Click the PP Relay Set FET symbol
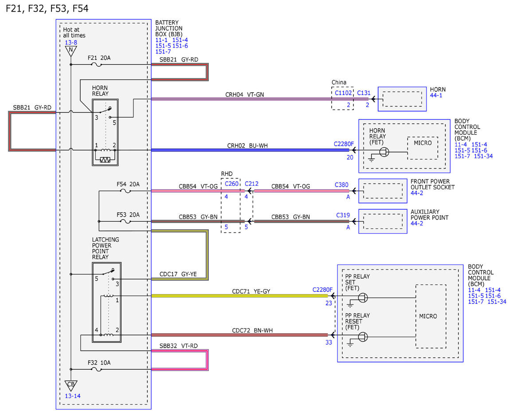532x411 pixels. coord(363,297)
